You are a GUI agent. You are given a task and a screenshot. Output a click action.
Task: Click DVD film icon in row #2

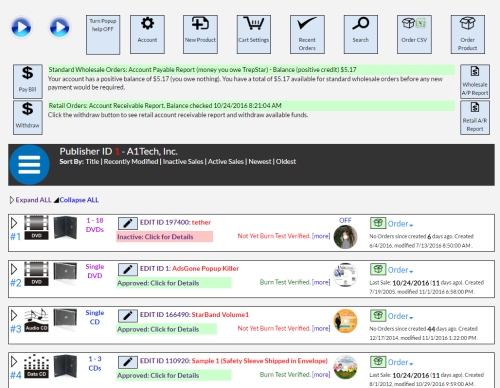[x=36, y=274]
